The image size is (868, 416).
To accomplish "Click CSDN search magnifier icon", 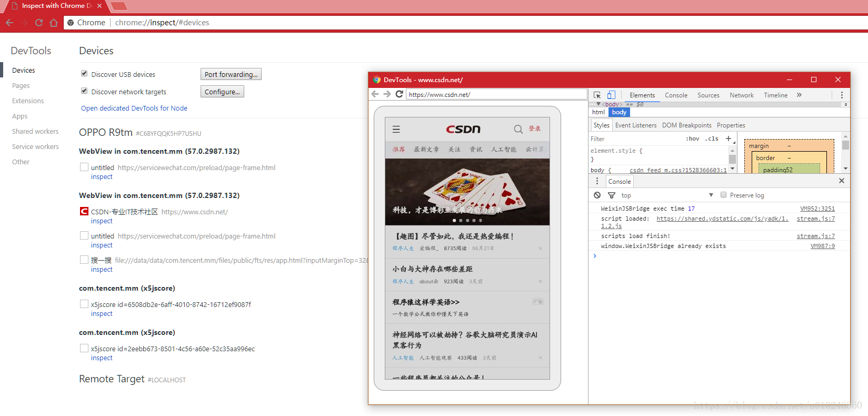I will pyautogui.click(x=518, y=130).
